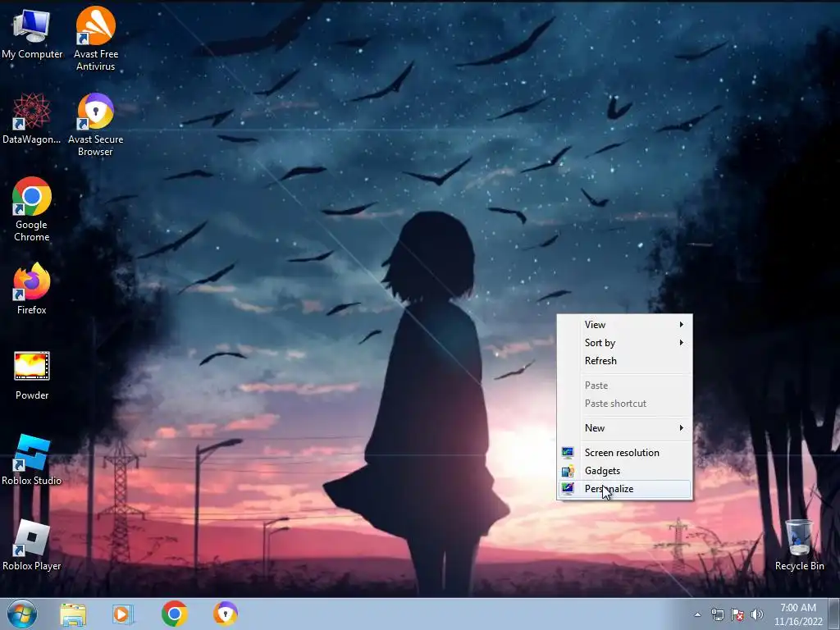
Task: Click the Personalize menu icon
Action: [568, 489]
